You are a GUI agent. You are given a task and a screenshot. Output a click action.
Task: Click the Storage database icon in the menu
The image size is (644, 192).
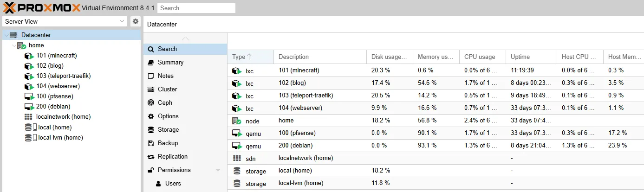(x=150, y=130)
